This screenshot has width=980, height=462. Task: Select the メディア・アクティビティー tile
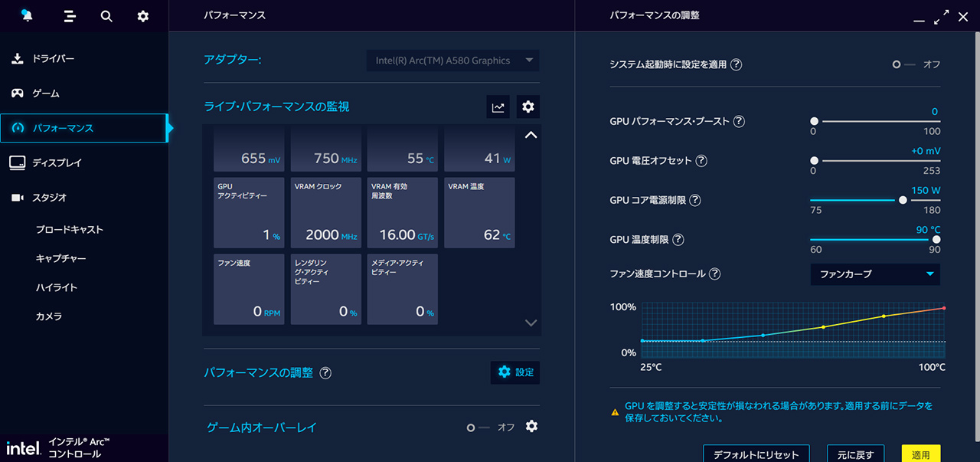(x=403, y=290)
